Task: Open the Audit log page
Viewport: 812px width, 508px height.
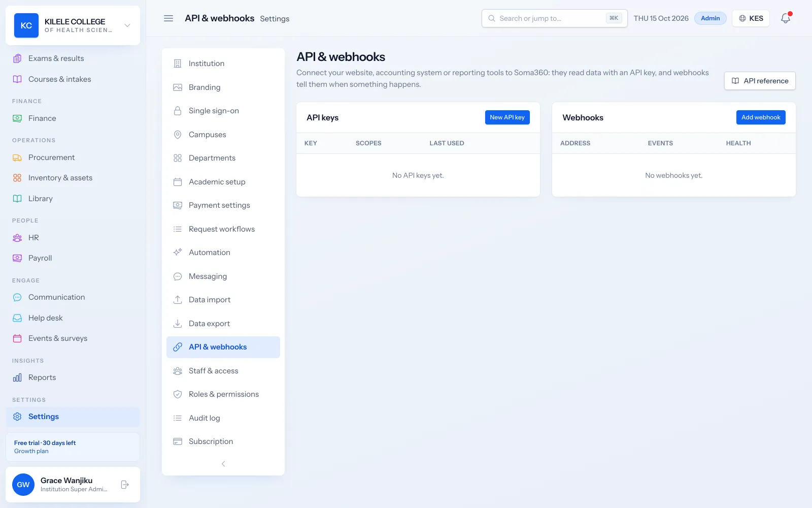Action: tap(223, 418)
